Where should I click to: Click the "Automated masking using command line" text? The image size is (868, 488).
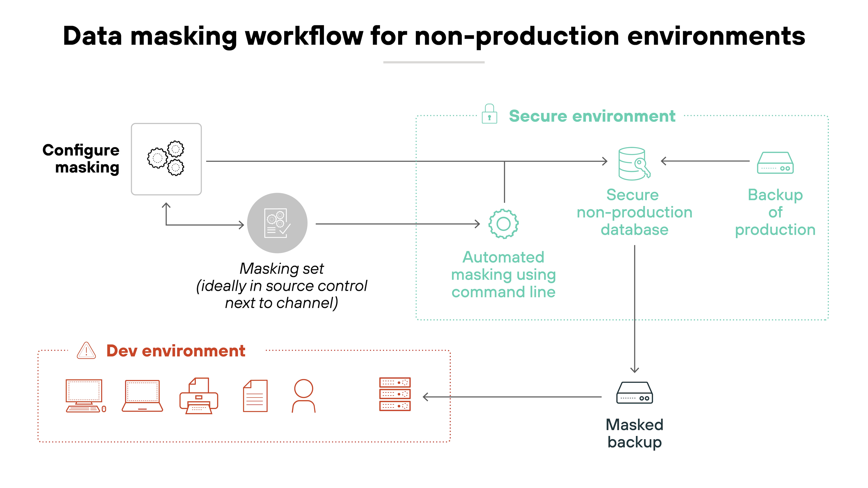pos(503,275)
